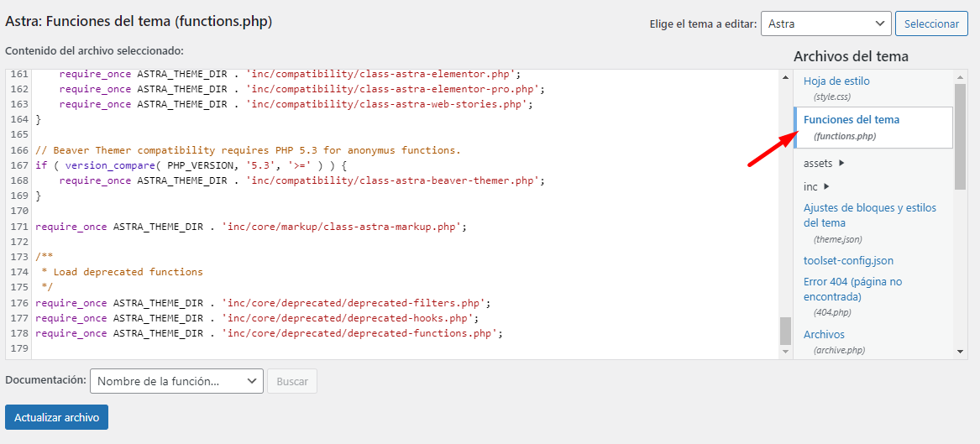980x444 pixels.
Task: Click 'inc/core/deprecated/deprecated-functions.php' string
Action: (361, 333)
